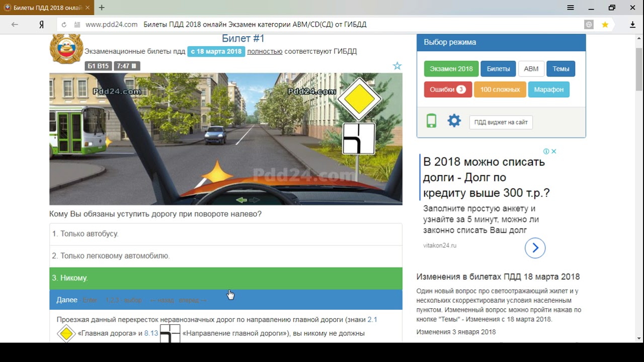Switch to 'Темы' mode
The height and width of the screenshot is (362, 644).
[561, 69]
